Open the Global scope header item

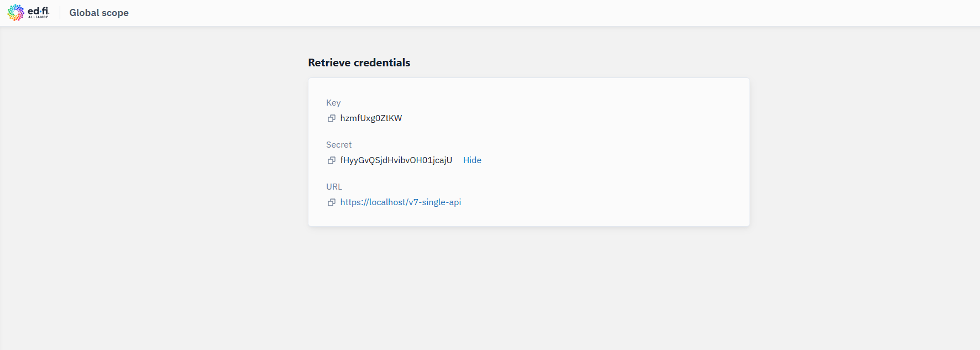98,12
